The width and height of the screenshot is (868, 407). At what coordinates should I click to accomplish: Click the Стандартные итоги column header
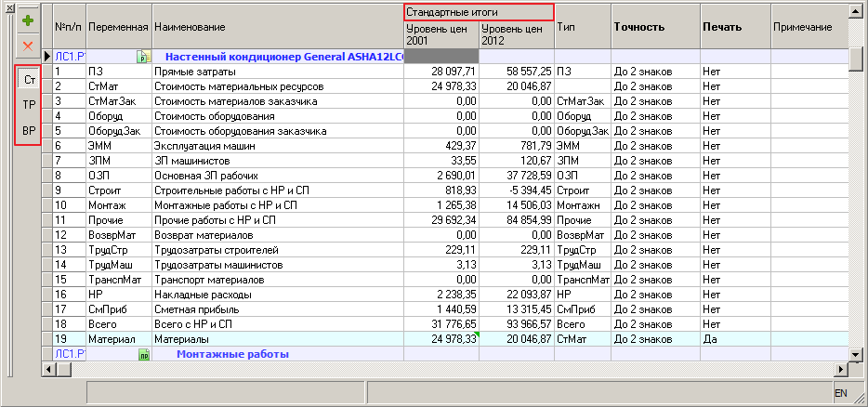(x=479, y=12)
